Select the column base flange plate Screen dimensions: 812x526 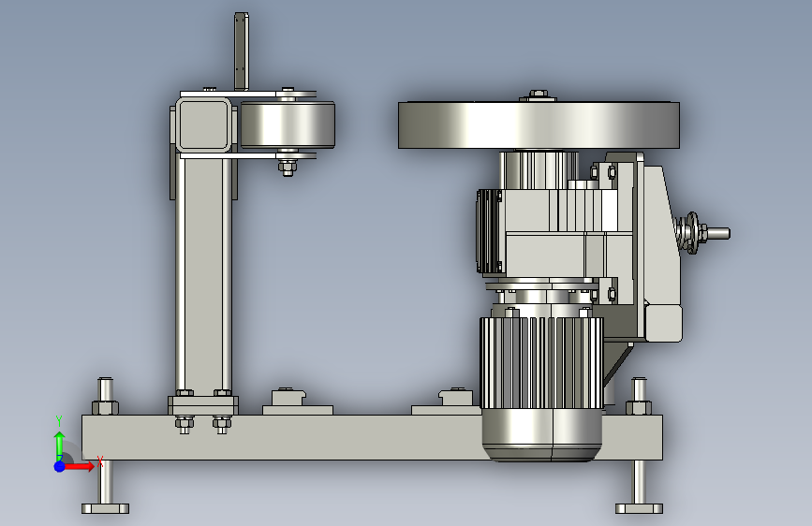pyautogui.click(x=203, y=405)
